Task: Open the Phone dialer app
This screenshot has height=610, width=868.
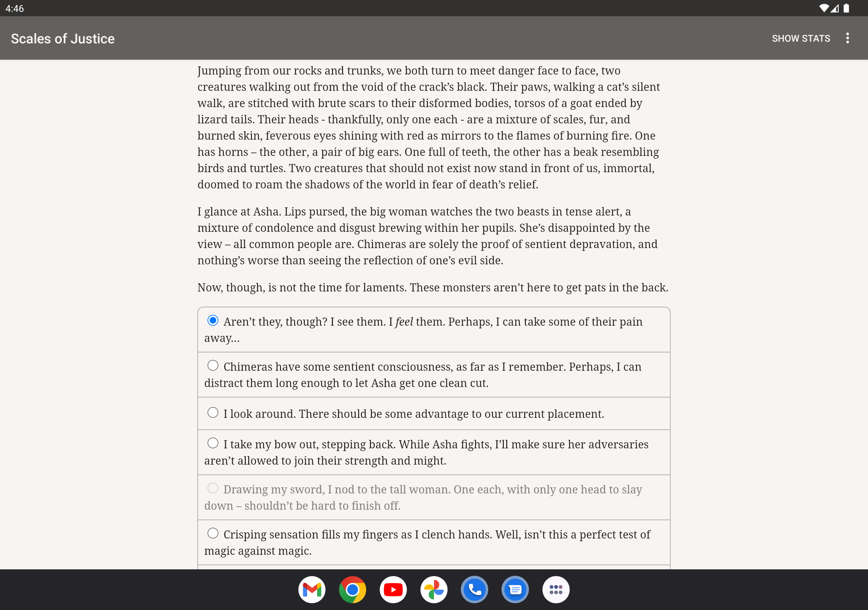Action: point(474,590)
